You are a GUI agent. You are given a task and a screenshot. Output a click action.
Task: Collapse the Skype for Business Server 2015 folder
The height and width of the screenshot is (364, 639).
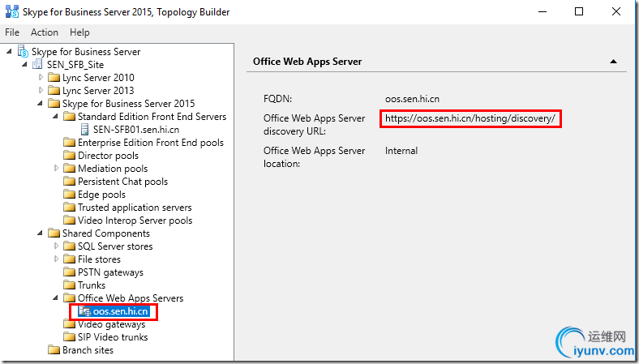tap(40, 103)
